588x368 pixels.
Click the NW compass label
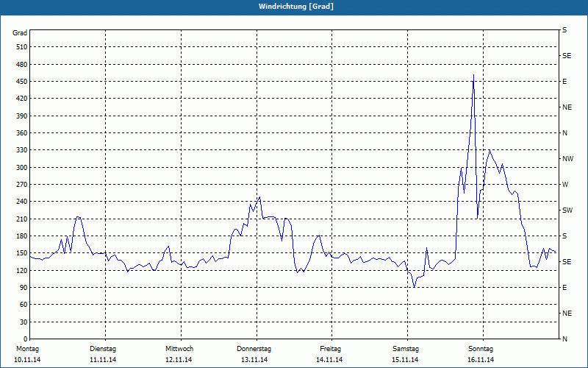coord(567,159)
